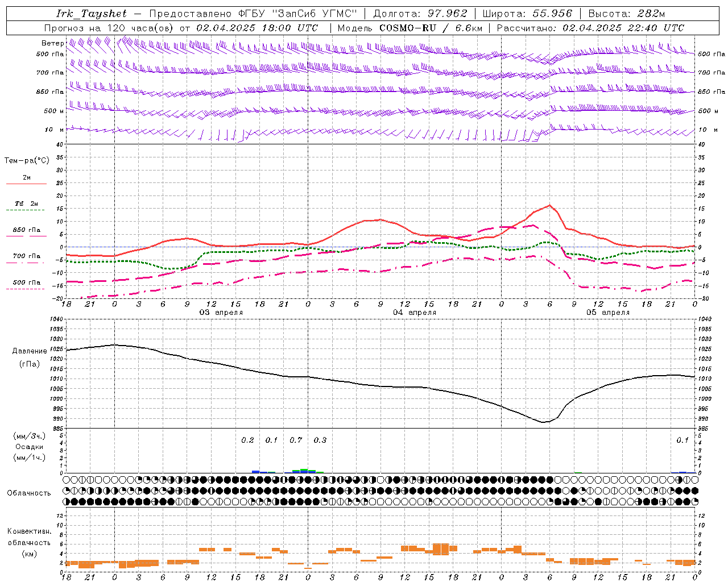Click the 0.1 precipitation value between 0.2 and 0.7
The height and width of the screenshot is (582, 728).
click(x=272, y=440)
